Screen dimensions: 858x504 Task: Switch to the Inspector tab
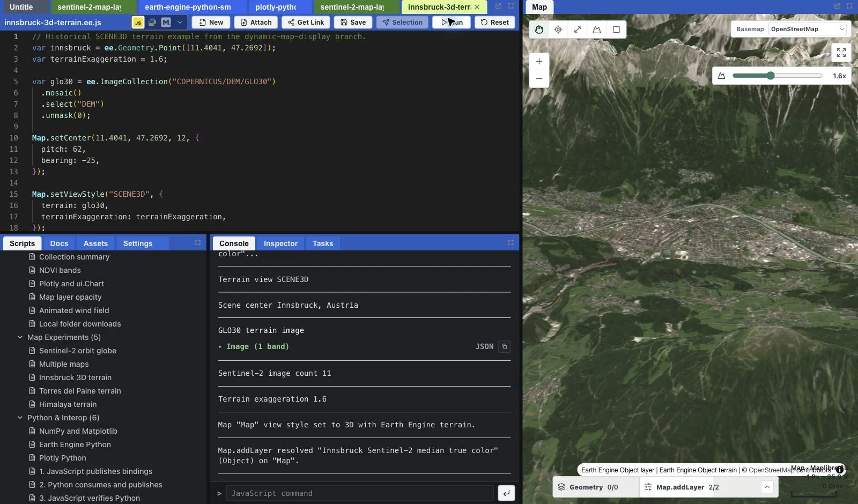tap(280, 243)
